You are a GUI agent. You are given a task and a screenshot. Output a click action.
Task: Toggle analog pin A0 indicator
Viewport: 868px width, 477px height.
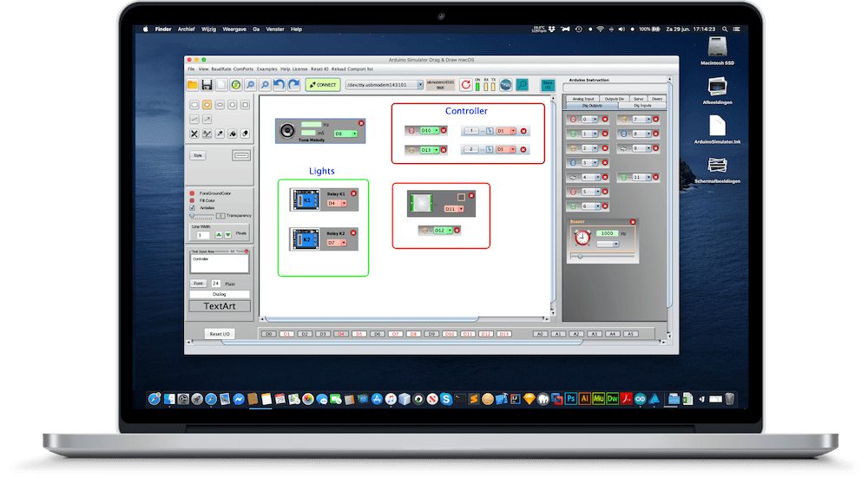pos(540,334)
